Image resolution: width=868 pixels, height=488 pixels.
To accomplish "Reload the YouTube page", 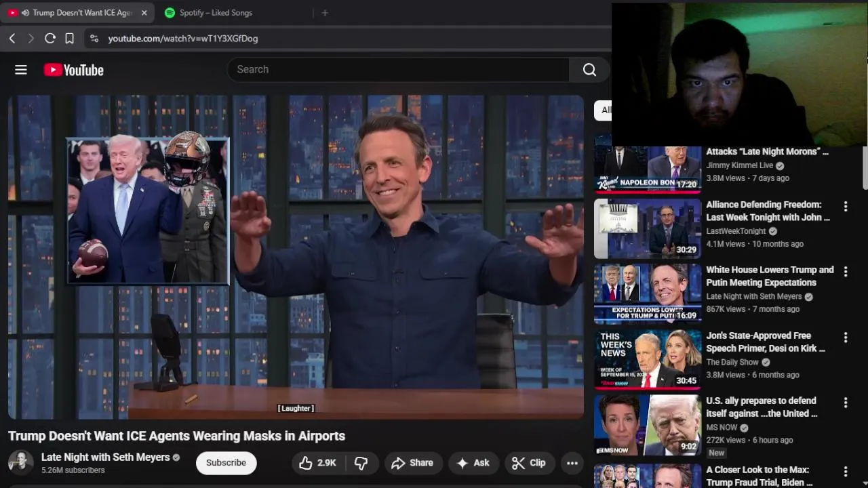I will point(50,39).
